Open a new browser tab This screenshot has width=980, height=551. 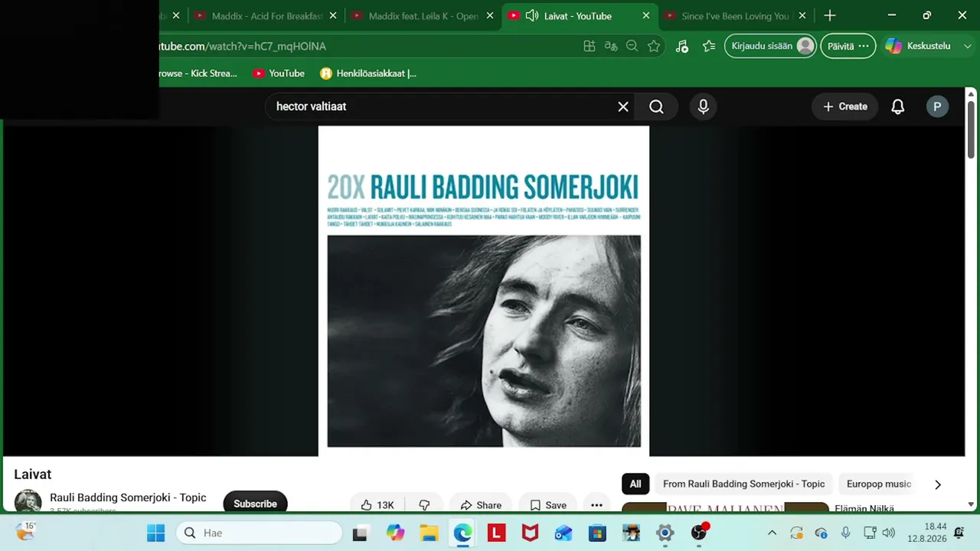[830, 15]
